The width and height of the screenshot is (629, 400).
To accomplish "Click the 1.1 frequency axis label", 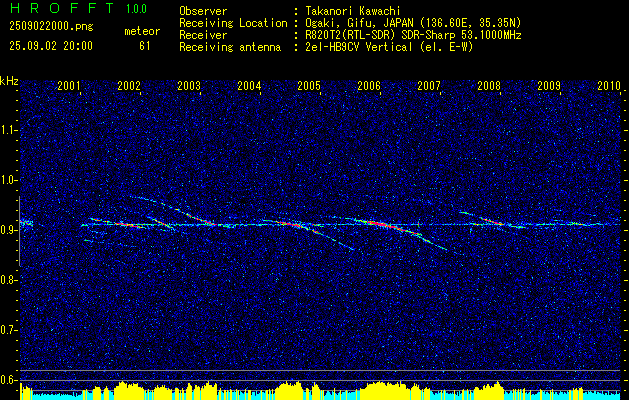I will click(8, 130).
